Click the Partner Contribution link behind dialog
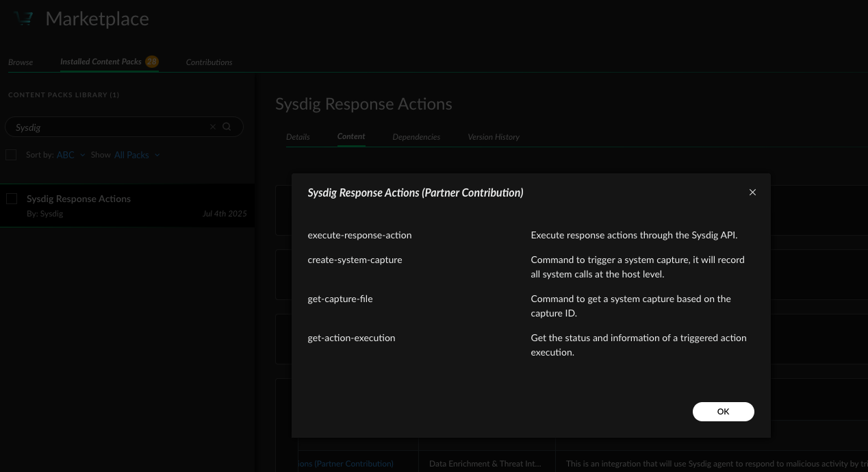The height and width of the screenshot is (472, 868). pos(346,464)
